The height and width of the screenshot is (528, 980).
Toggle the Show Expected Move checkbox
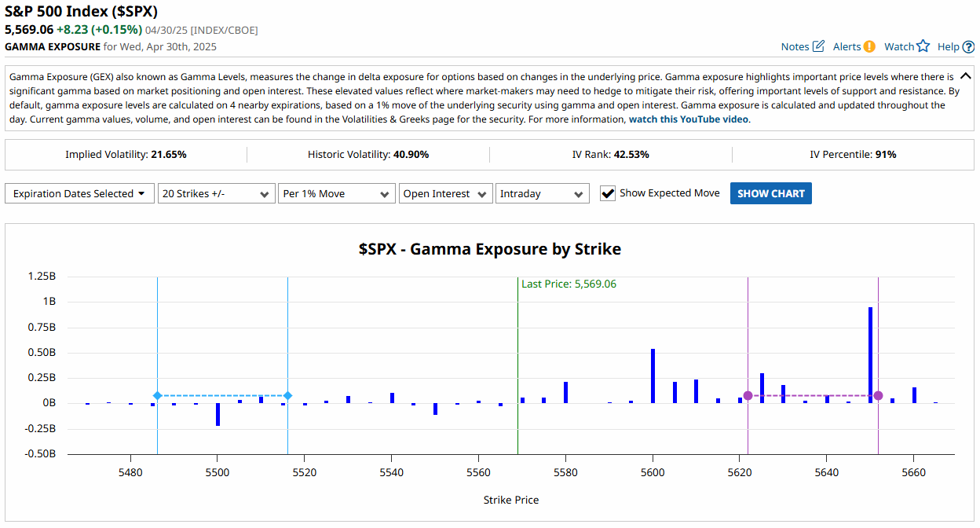click(x=608, y=193)
